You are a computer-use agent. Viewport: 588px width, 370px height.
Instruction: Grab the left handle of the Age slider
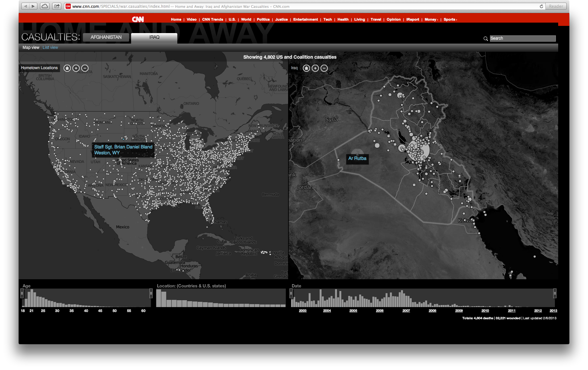[22, 293]
